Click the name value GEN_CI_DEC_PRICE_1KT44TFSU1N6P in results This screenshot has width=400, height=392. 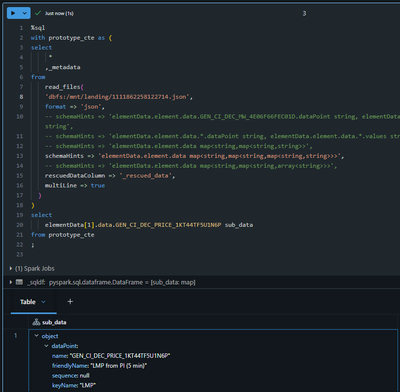click(120, 356)
